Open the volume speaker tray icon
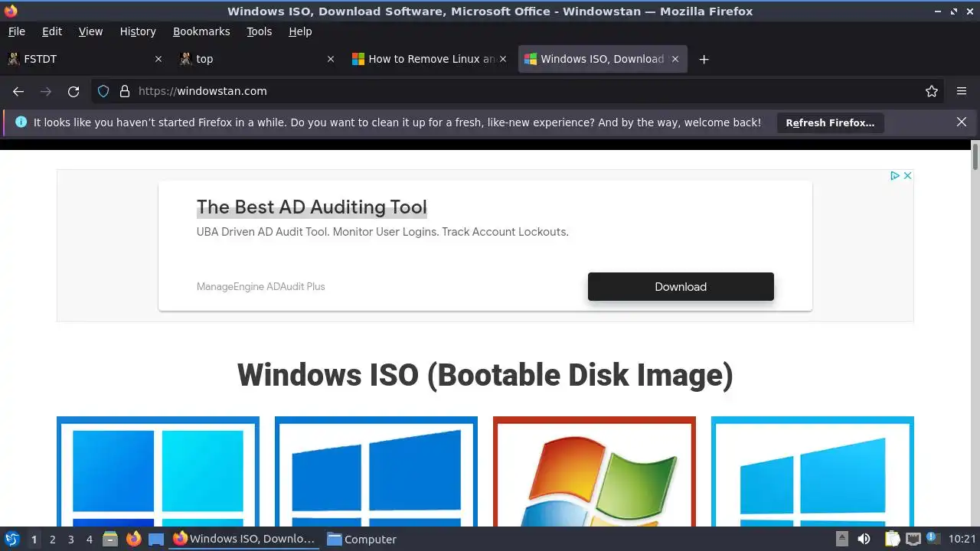 pos(864,539)
